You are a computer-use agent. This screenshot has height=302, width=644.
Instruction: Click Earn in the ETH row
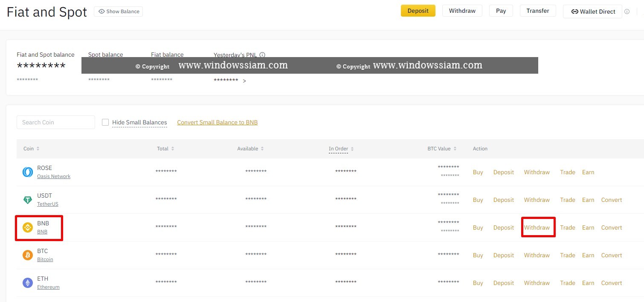588,283
